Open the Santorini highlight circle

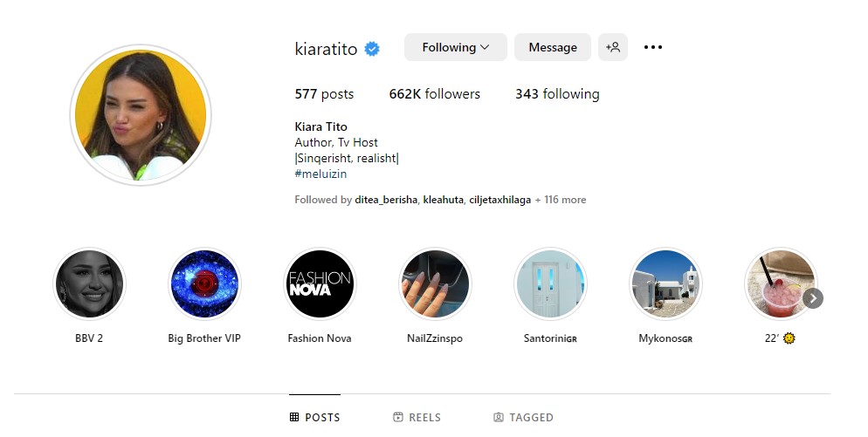(550, 283)
